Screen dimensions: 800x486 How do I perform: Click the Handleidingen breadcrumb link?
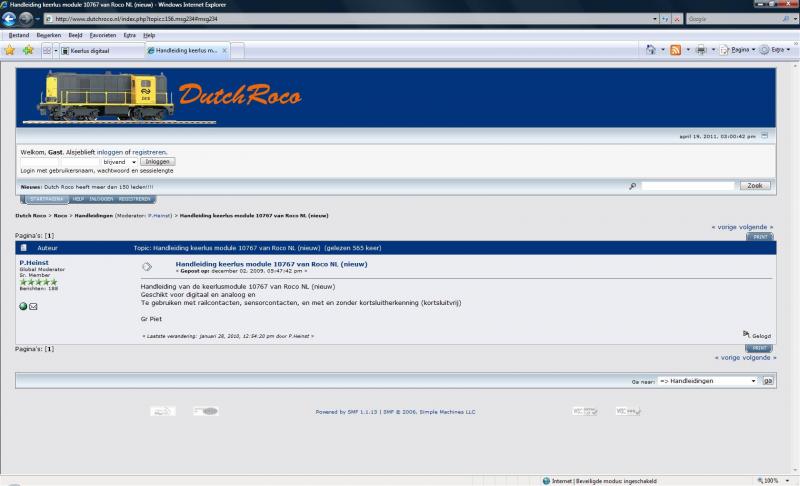point(93,216)
